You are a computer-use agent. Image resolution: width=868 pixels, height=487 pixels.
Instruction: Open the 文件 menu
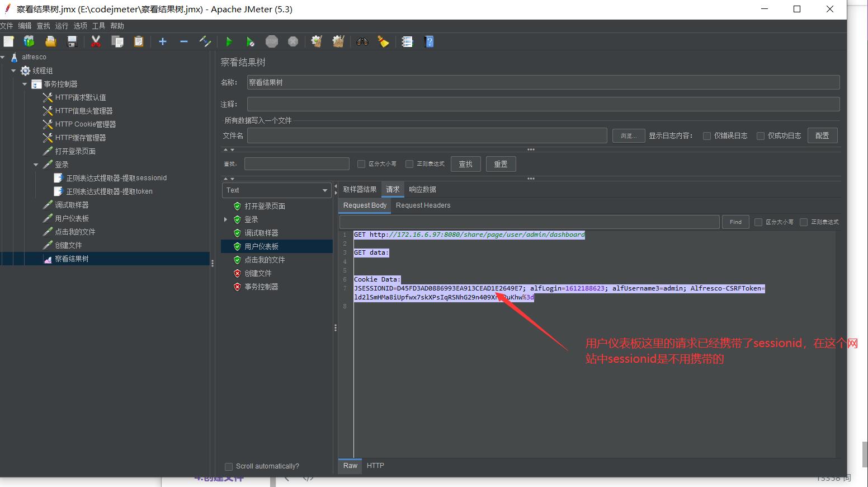7,26
